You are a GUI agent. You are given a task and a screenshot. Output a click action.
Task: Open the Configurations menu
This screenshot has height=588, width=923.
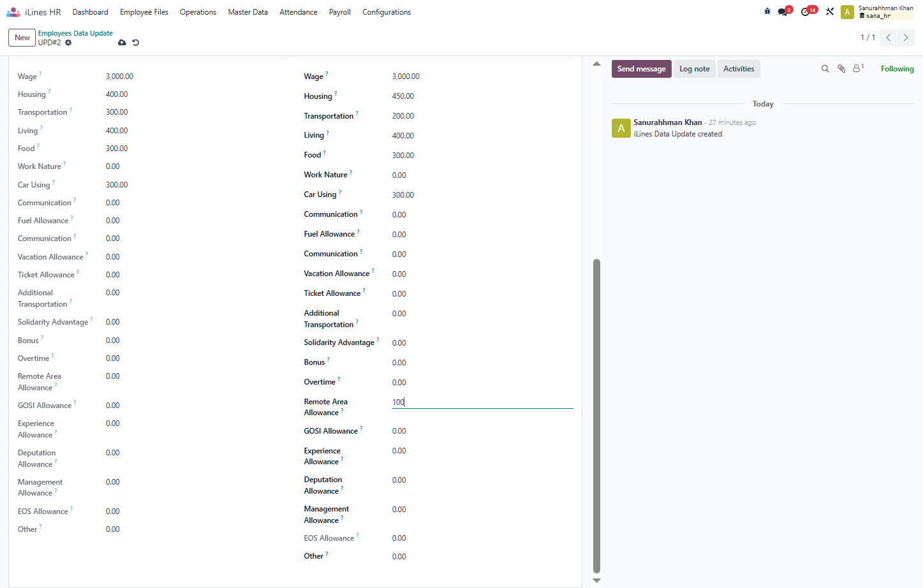pyautogui.click(x=387, y=12)
